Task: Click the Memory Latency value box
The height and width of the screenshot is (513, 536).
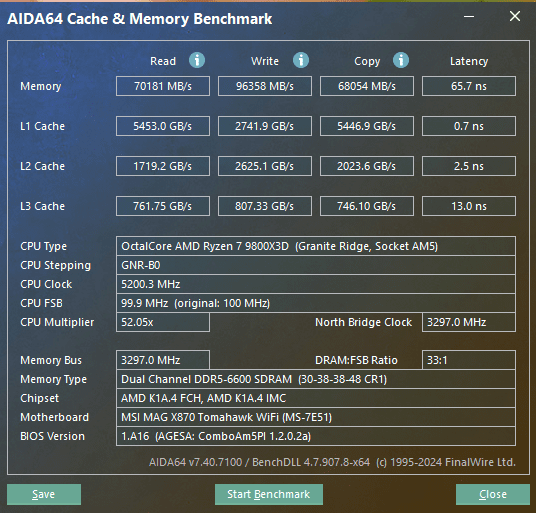Action: pyautogui.click(x=469, y=86)
